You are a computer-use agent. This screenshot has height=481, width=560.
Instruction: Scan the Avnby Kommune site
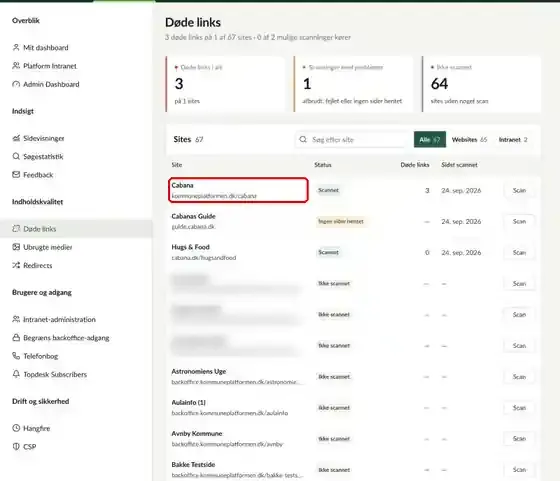[519, 439]
